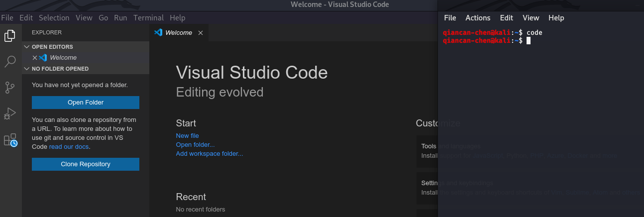644x217 pixels.
Task: Click the terminal prompt cursor line
Action: [529, 41]
